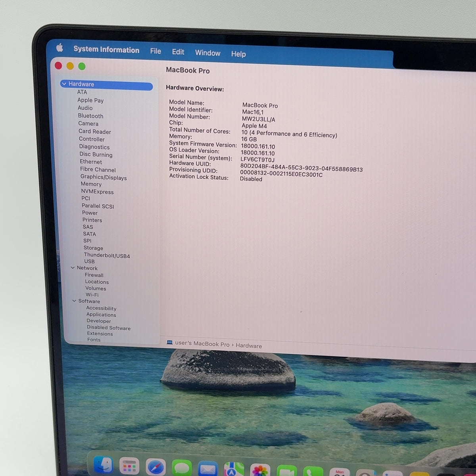Click "Hardware" in the path bar
Image resolution: width=476 pixels, height=476 pixels.
(249, 345)
